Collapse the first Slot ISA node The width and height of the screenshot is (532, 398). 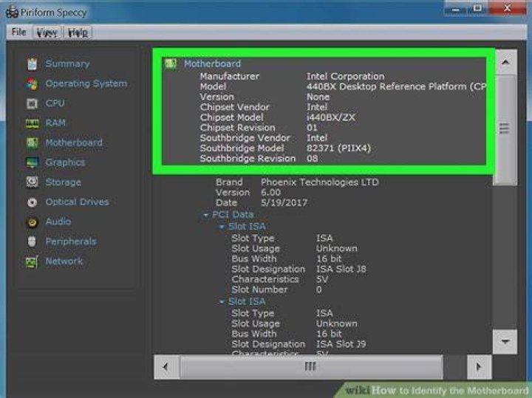(222, 227)
